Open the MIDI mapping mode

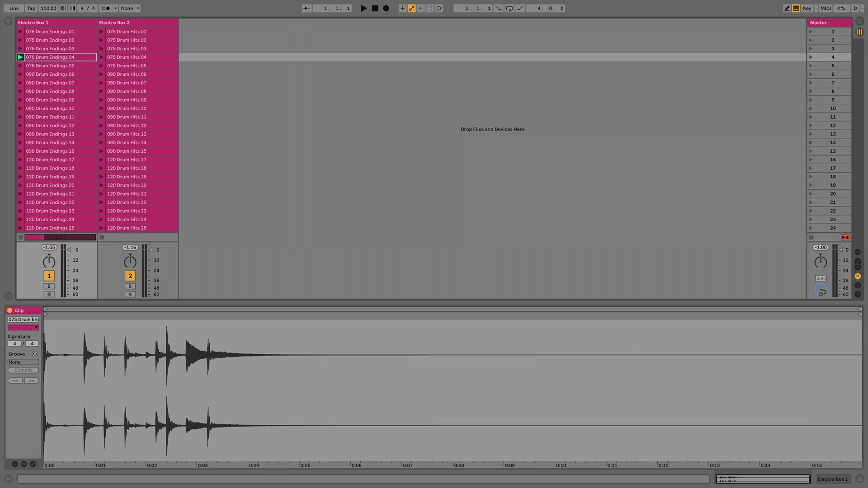pos(826,8)
